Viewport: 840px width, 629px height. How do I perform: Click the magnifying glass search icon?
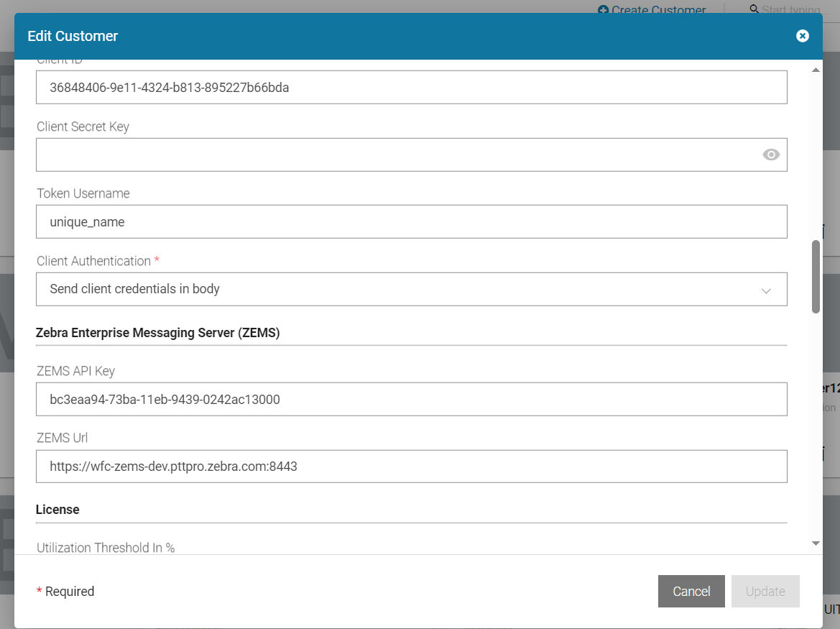[754, 10]
